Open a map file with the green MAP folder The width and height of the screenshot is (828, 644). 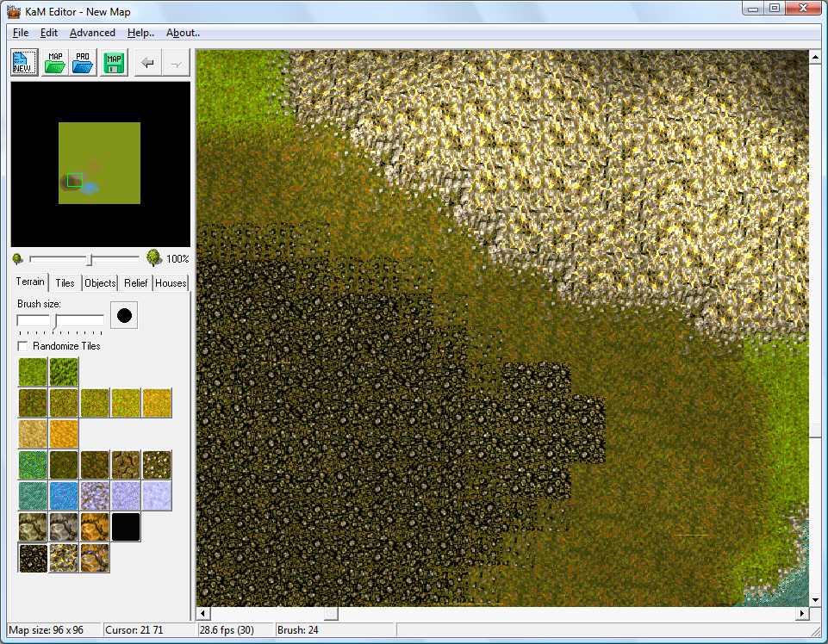(x=55, y=62)
